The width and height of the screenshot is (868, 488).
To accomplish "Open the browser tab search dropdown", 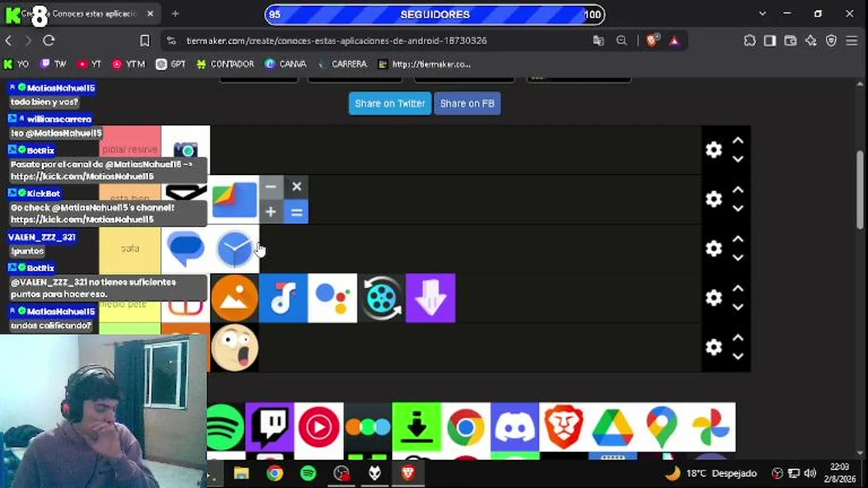I will pyautogui.click(x=763, y=14).
